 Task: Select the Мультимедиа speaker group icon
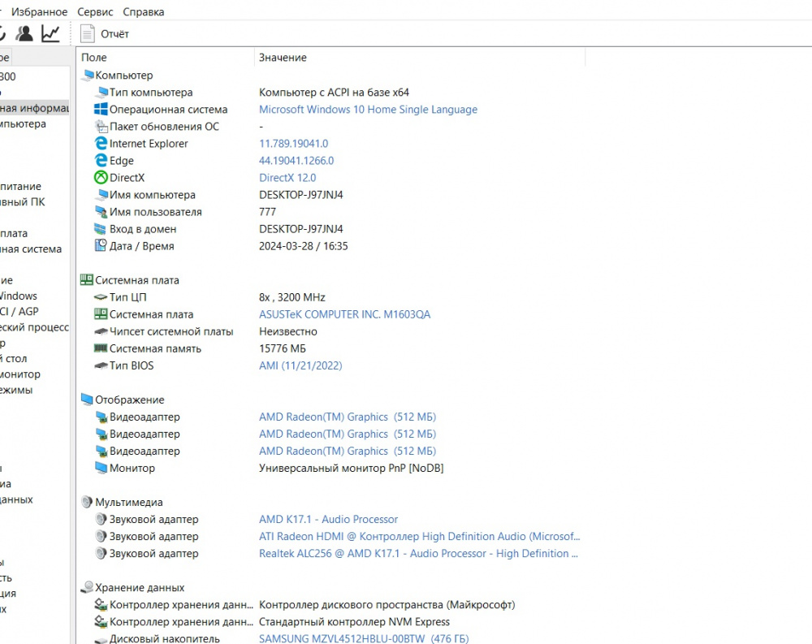click(x=87, y=502)
